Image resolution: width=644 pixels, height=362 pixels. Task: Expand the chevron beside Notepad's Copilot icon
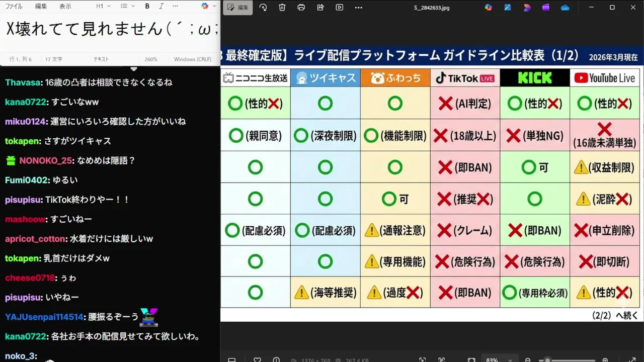click(x=214, y=7)
